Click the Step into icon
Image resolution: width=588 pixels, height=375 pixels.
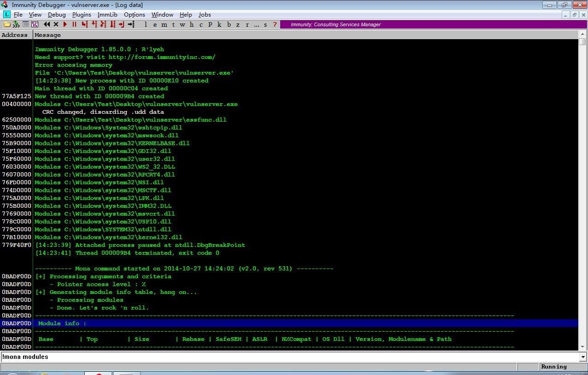point(84,24)
